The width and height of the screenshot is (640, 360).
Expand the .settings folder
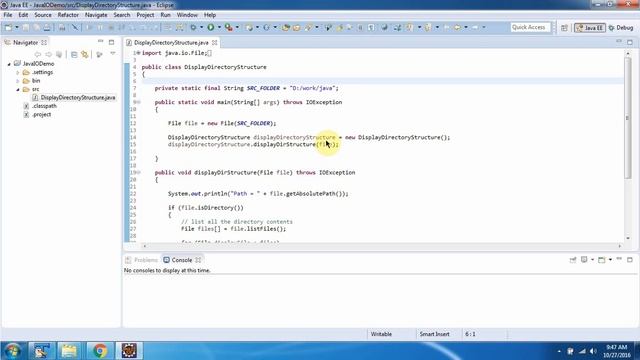coord(18,73)
